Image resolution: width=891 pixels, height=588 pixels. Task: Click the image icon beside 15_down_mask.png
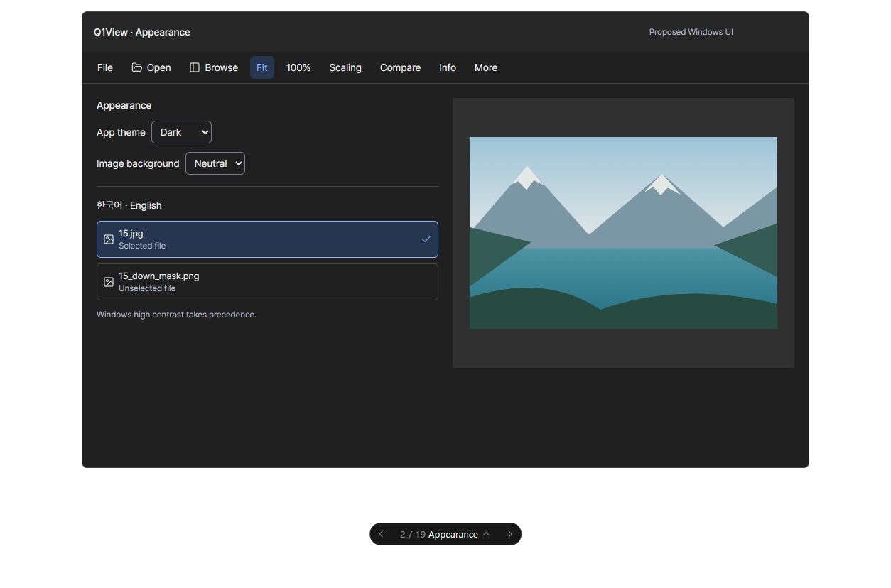(x=109, y=282)
